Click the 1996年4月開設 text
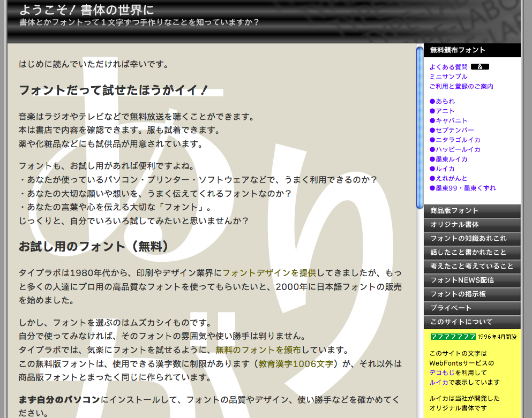 [497, 337]
